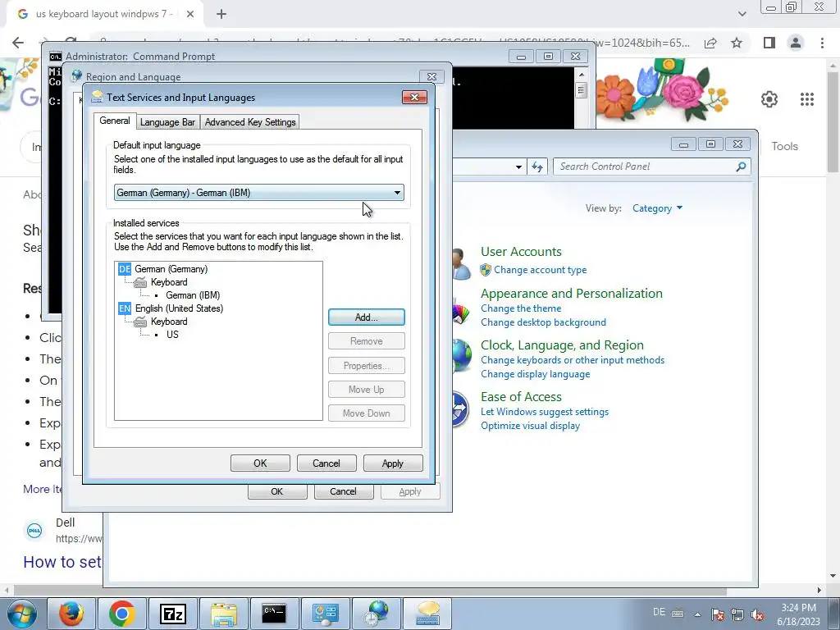The image size is (840, 630).
Task: Click Chrome's back arrow
Action: (x=18, y=43)
